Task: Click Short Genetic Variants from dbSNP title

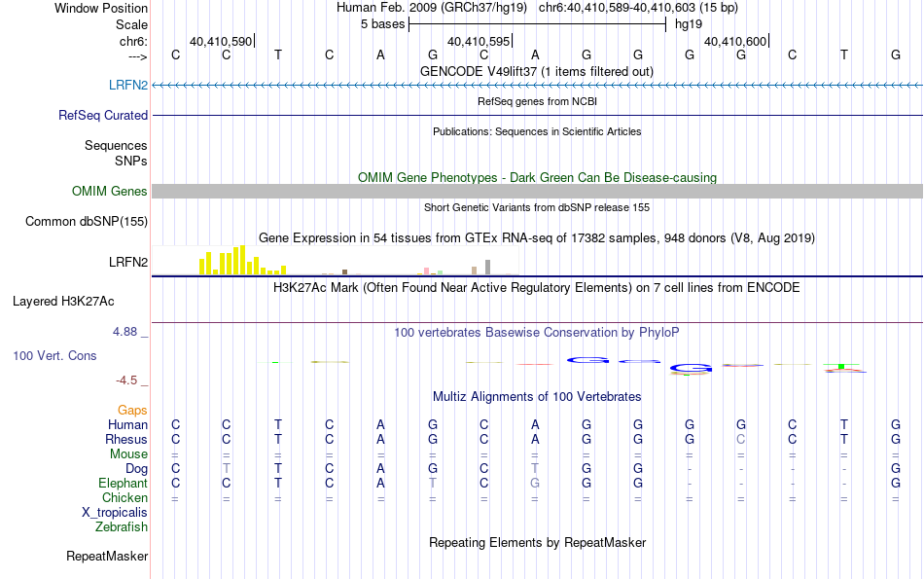Action: point(537,207)
